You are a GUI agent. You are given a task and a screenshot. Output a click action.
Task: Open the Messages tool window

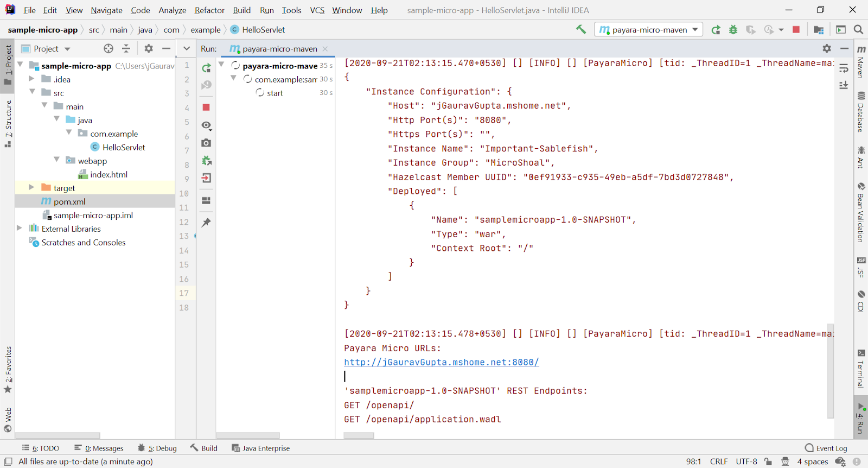pos(99,448)
